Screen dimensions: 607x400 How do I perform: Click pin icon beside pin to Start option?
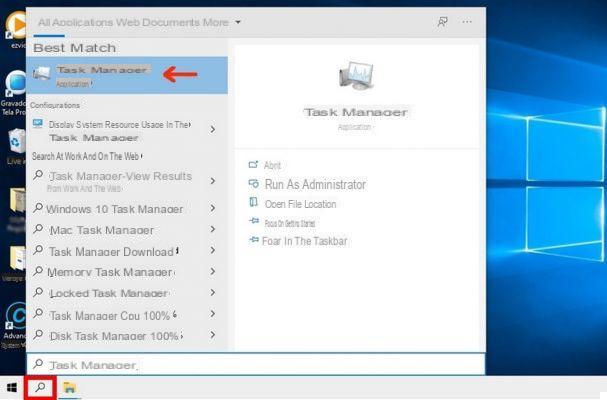[254, 221]
